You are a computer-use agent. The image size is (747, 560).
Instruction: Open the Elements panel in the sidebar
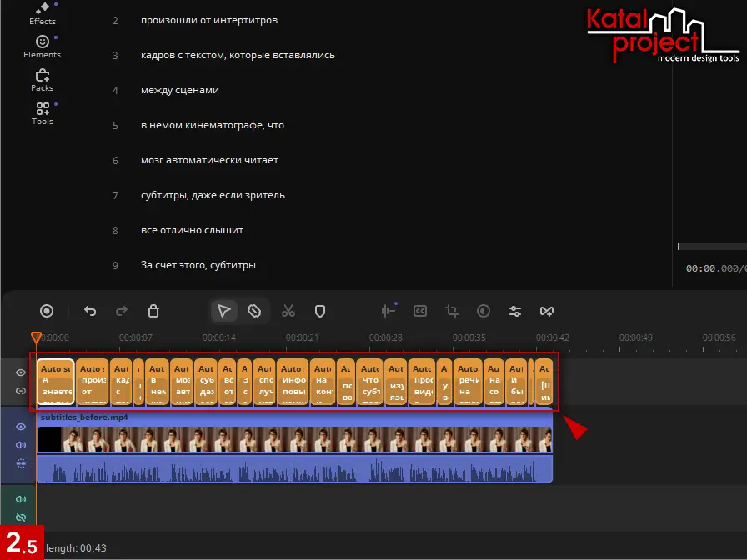click(42, 46)
